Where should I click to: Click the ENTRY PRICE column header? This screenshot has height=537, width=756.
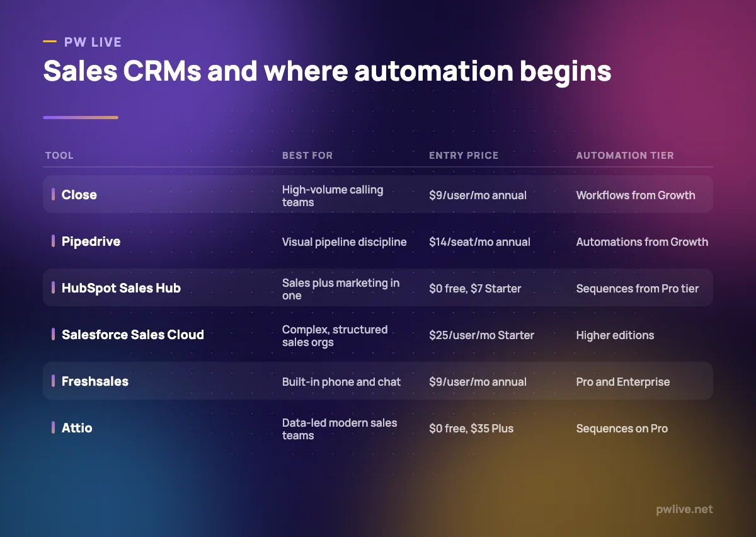tap(464, 156)
